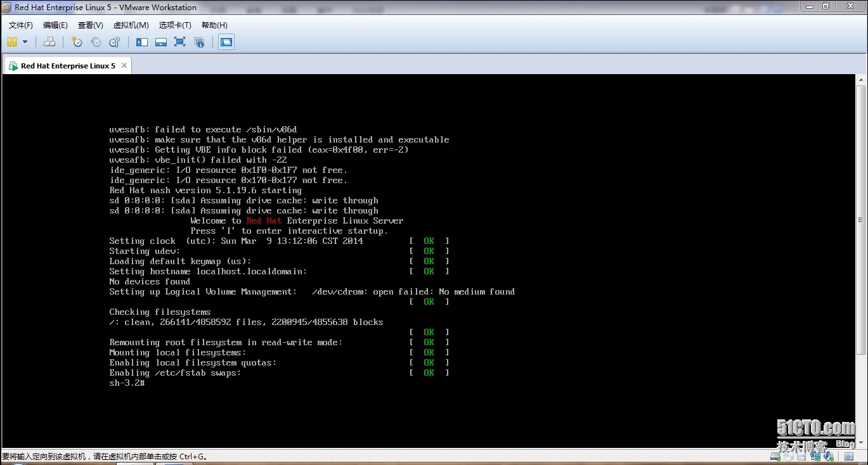Revert to snapshot using the rewind clock icon

(96, 42)
